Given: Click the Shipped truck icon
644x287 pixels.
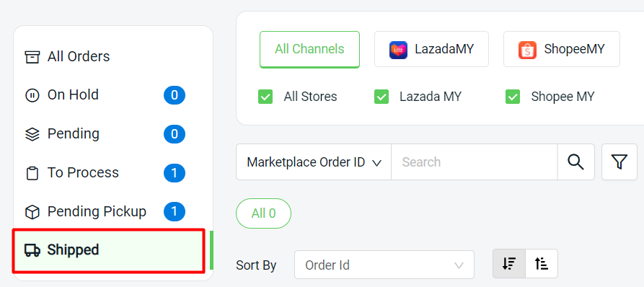Looking at the screenshot, I should tap(32, 250).
